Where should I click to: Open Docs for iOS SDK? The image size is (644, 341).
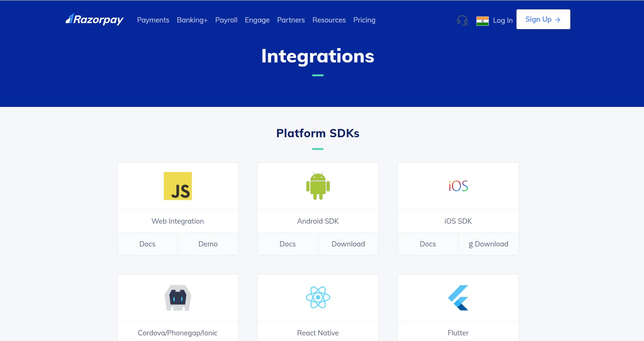point(428,244)
